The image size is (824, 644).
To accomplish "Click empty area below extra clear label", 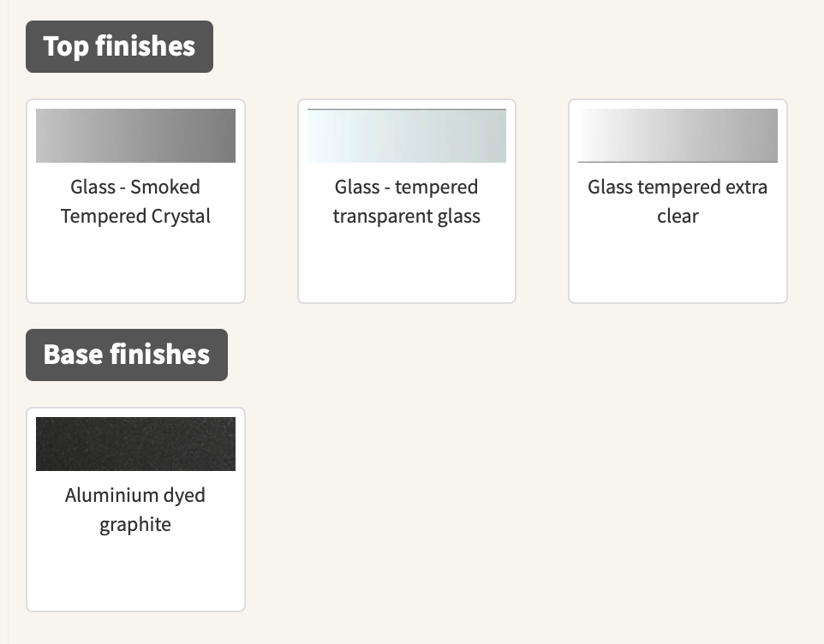I will [x=678, y=265].
